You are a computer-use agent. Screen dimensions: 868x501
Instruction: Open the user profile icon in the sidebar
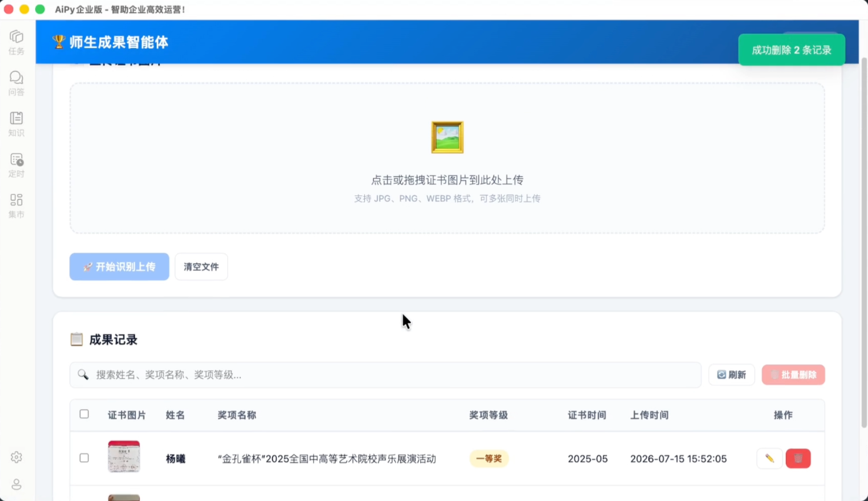pos(16,484)
